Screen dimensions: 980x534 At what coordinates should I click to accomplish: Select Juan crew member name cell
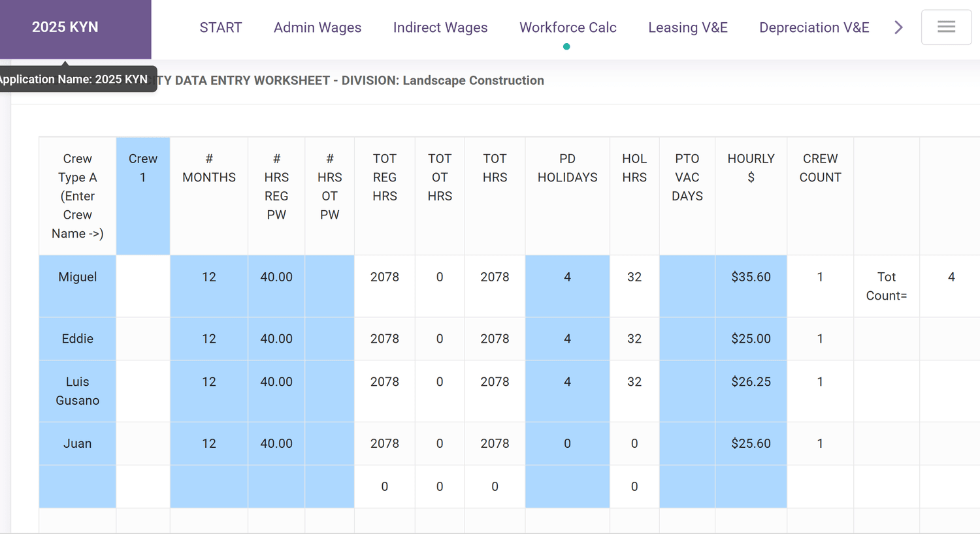(x=78, y=443)
